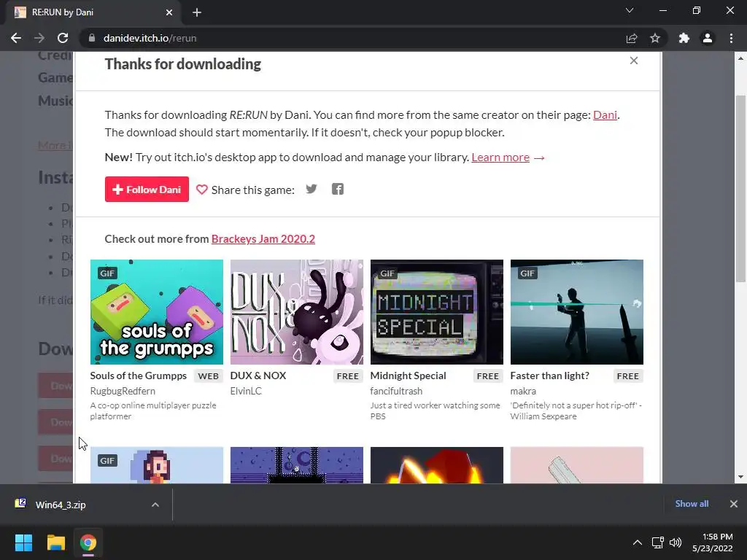This screenshot has height=560, width=747.
Task: Click the FREE tag on DUX & NOX
Action: pos(348,376)
